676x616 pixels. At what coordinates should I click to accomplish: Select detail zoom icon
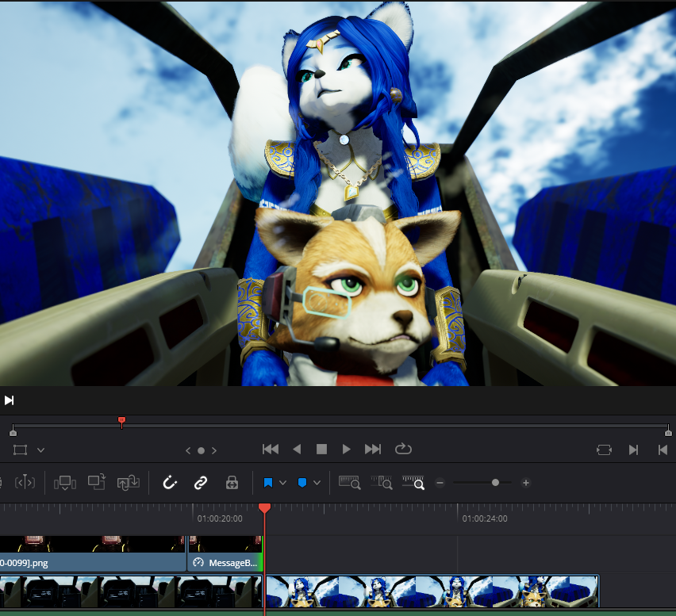point(382,483)
